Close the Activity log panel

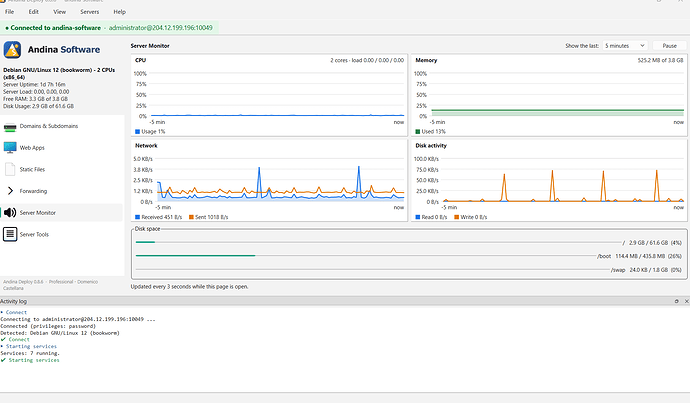point(686,301)
